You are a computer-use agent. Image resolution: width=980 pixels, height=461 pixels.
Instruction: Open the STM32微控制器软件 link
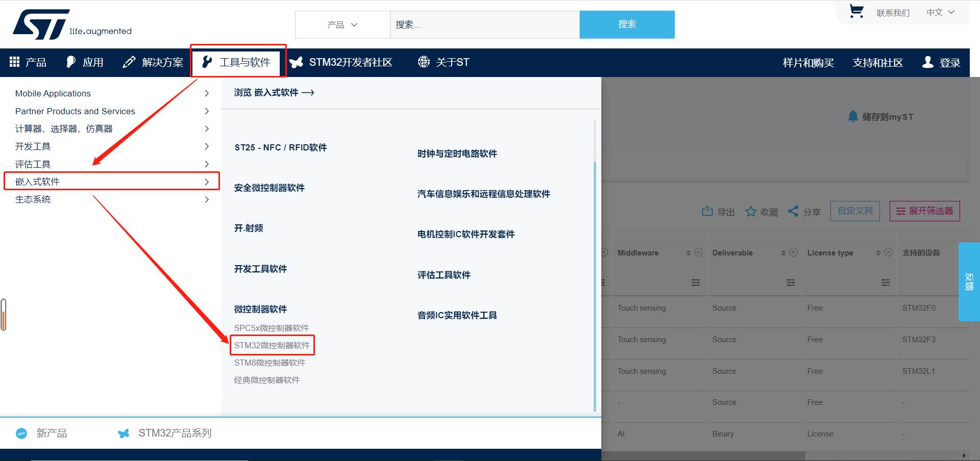[272, 345]
